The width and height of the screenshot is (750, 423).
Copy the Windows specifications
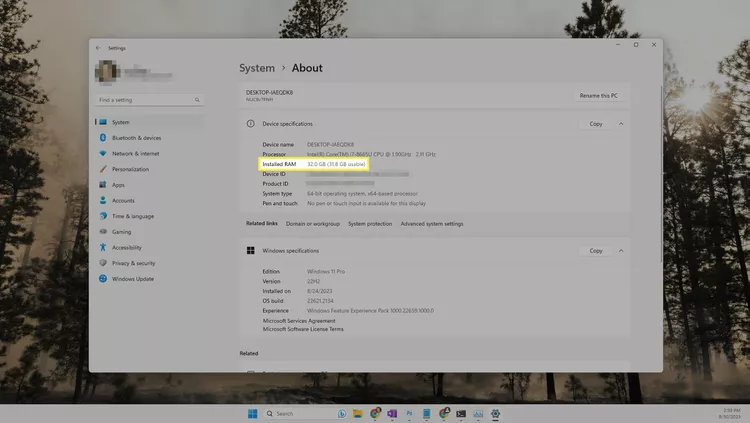coord(596,251)
